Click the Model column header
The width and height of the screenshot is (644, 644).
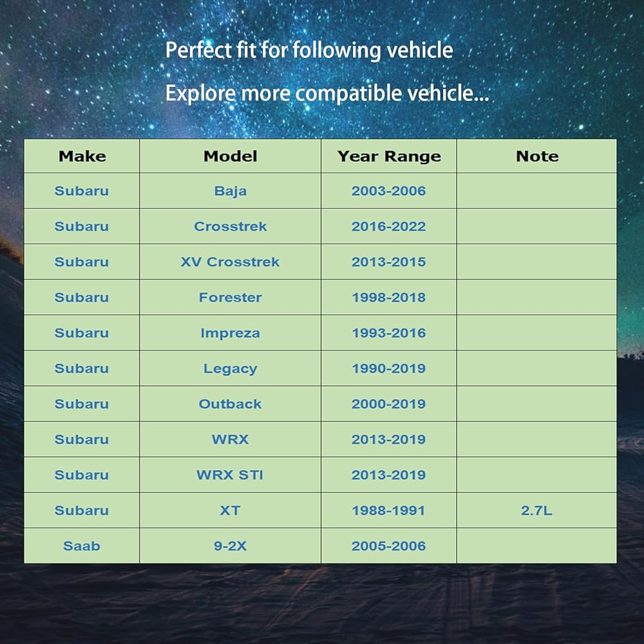(230, 156)
